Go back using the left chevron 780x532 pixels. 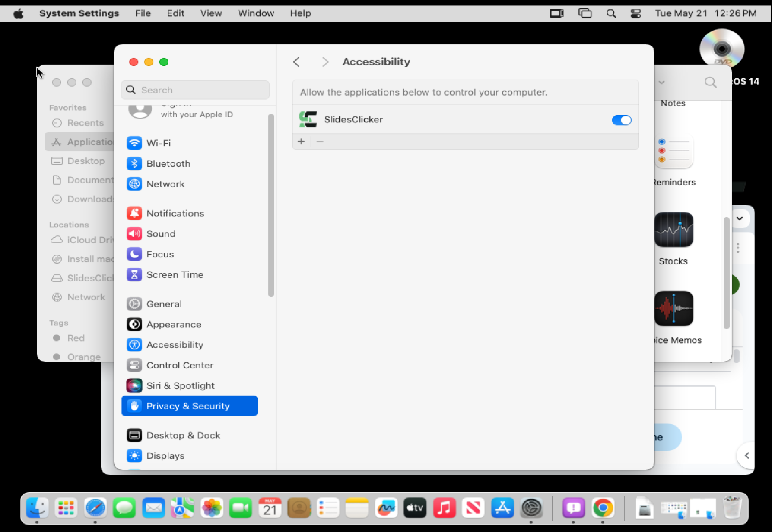pyautogui.click(x=297, y=62)
